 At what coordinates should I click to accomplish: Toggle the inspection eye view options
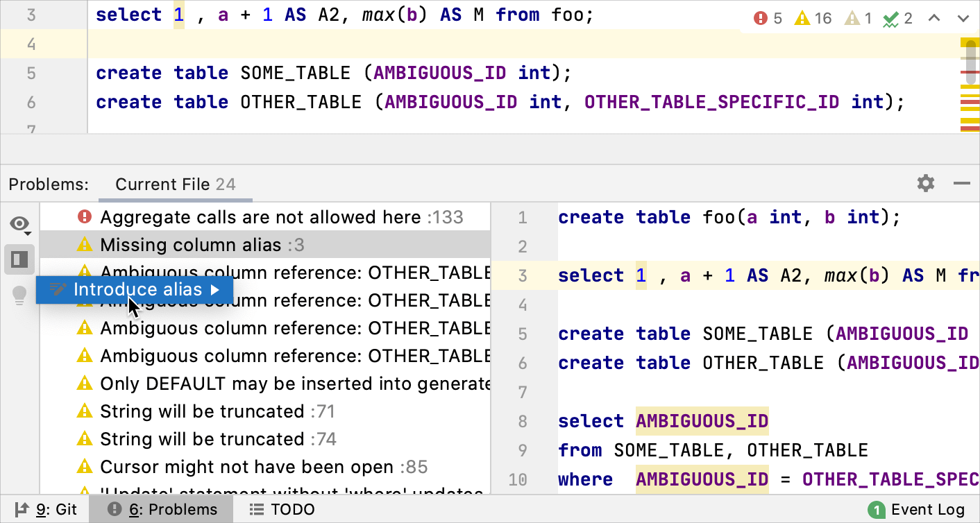19,223
